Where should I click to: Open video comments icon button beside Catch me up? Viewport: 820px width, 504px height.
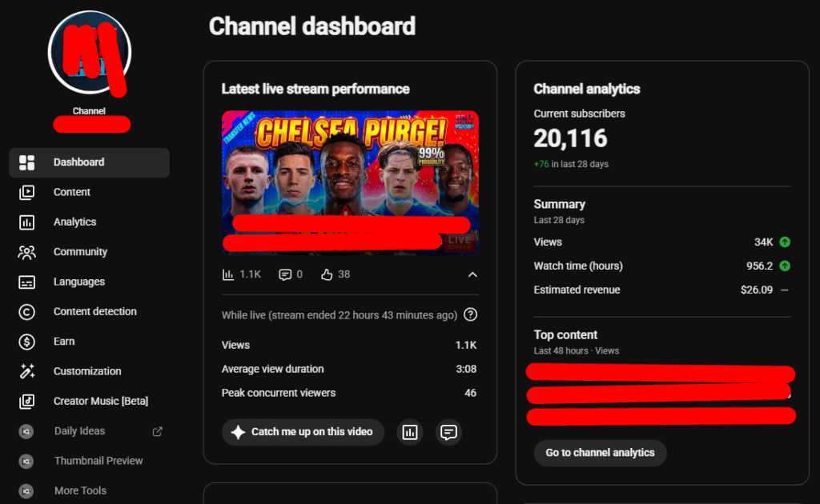[448, 432]
